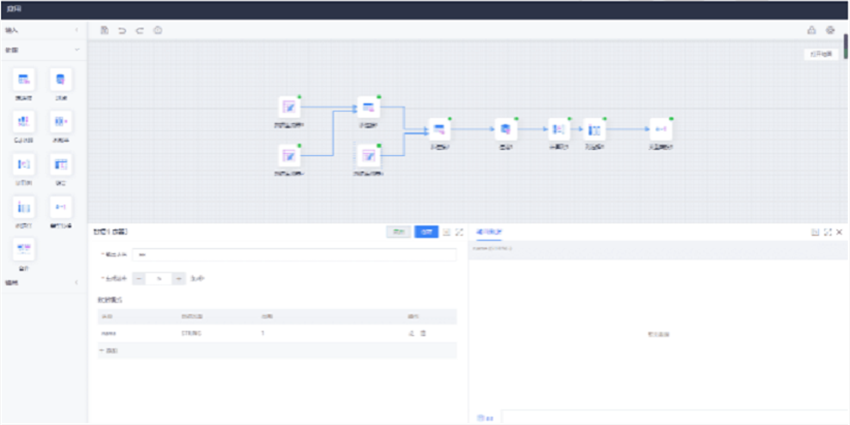Click the save icon in the canvas toolbar
850x425 pixels.
pos(105,30)
